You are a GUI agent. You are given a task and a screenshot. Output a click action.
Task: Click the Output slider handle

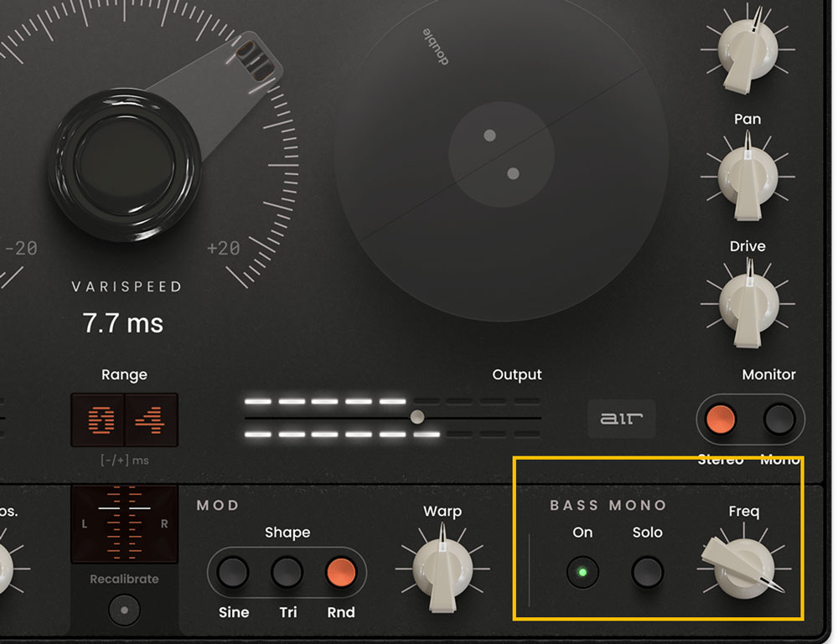(x=416, y=417)
